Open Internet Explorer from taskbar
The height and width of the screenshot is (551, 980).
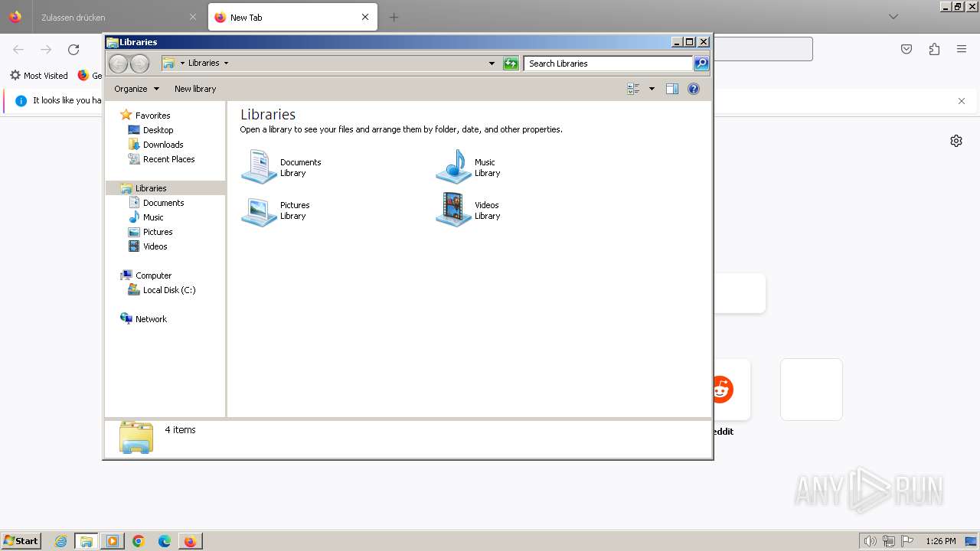click(60, 541)
